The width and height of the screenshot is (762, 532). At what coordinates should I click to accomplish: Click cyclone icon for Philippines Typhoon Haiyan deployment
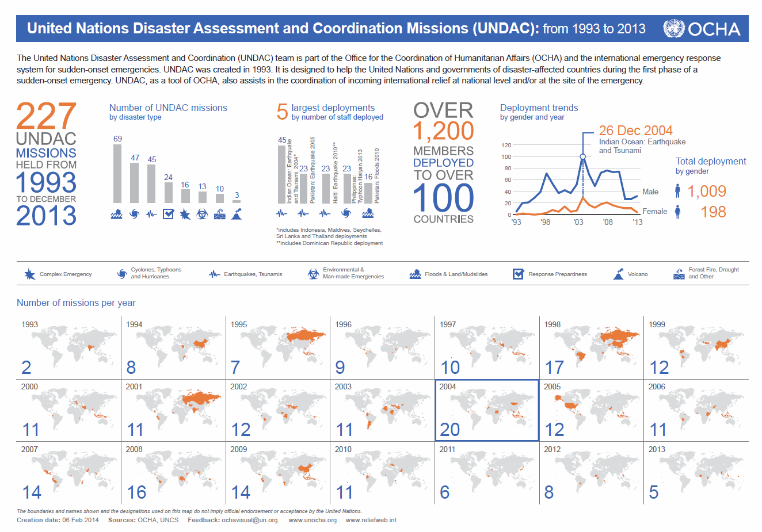pos(346,213)
